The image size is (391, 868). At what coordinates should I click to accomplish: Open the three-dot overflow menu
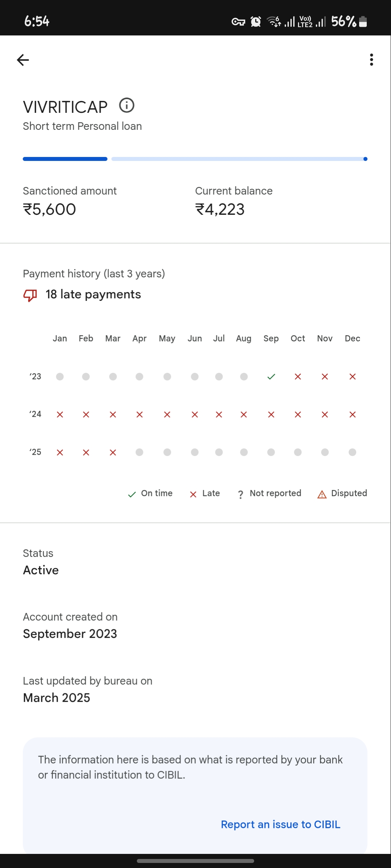point(371,60)
